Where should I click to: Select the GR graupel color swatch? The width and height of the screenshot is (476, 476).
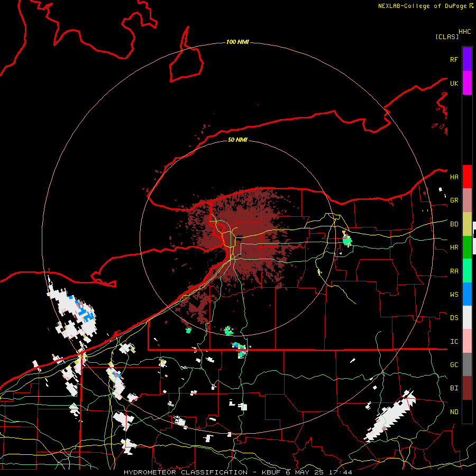click(467, 200)
